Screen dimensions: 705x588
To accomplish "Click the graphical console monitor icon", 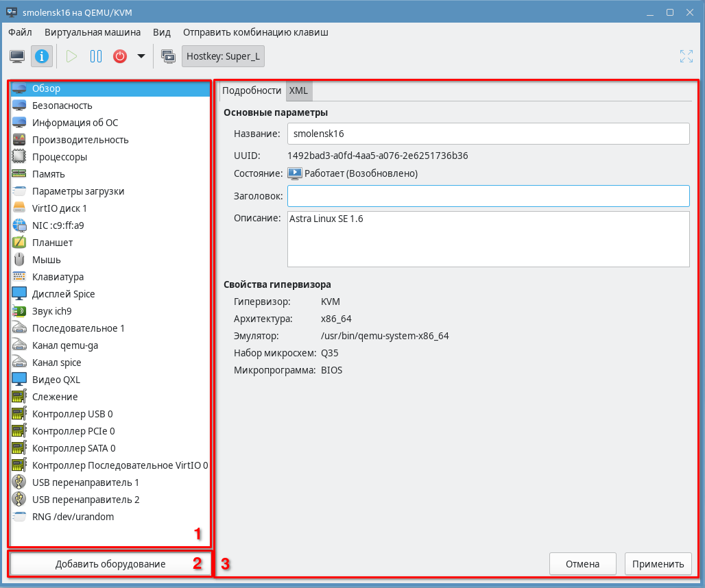I will (x=17, y=56).
